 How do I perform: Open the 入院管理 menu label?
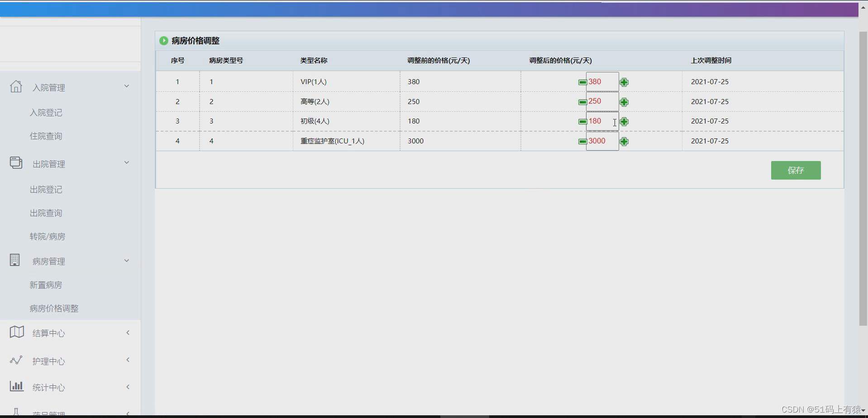point(49,88)
